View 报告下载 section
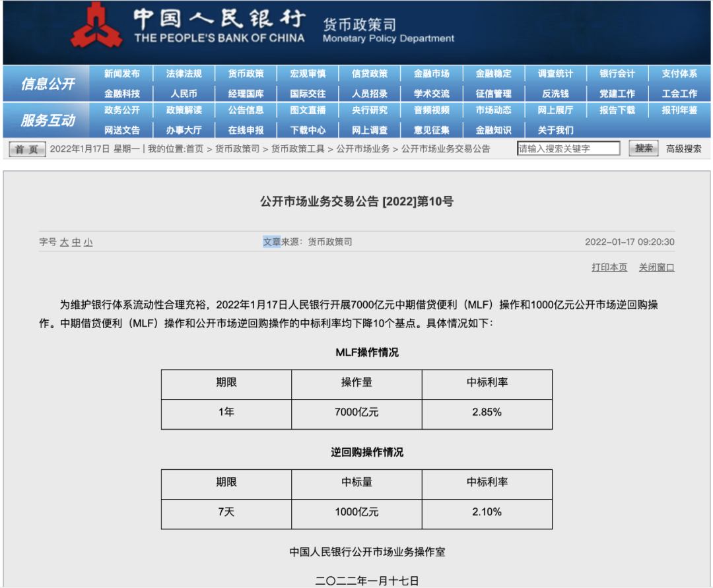713x588 pixels. click(617, 110)
